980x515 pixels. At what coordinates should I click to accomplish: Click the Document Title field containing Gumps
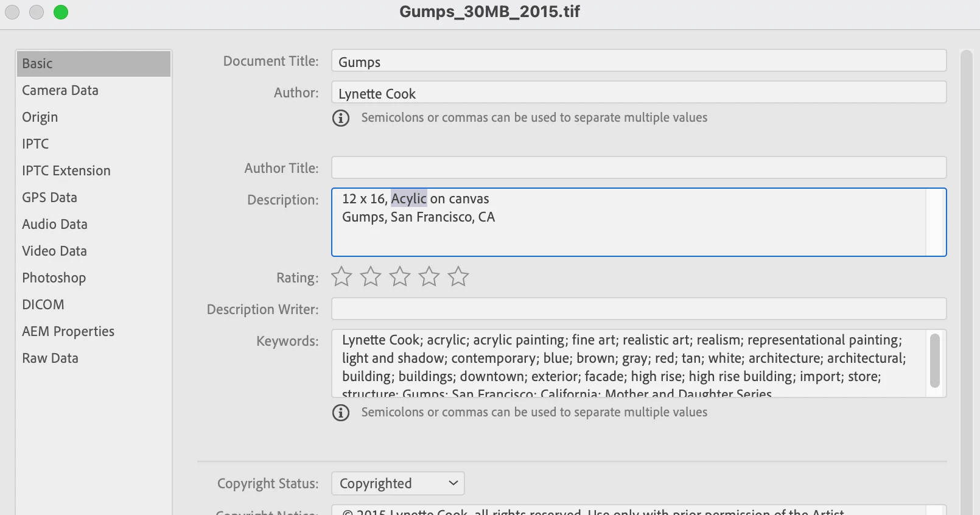(x=639, y=61)
